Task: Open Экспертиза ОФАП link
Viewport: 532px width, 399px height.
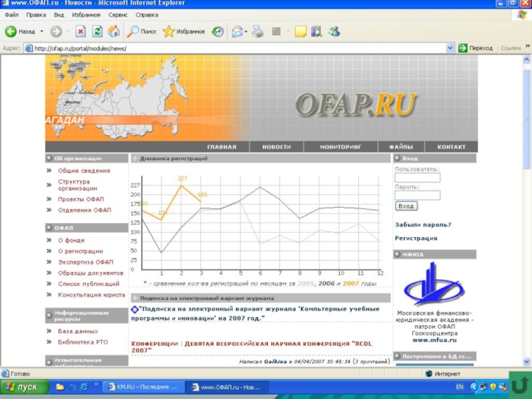Action: click(86, 262)
